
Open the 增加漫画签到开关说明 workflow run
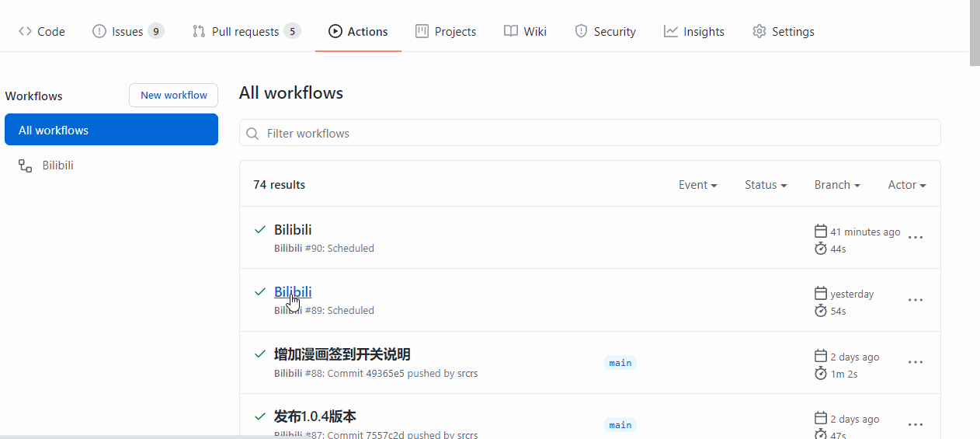[342, 354]
